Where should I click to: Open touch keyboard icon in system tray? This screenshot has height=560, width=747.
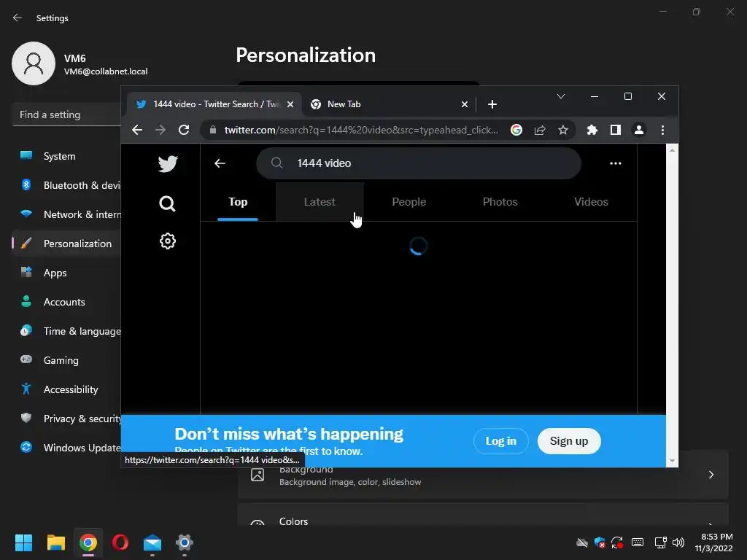point(638,542)
